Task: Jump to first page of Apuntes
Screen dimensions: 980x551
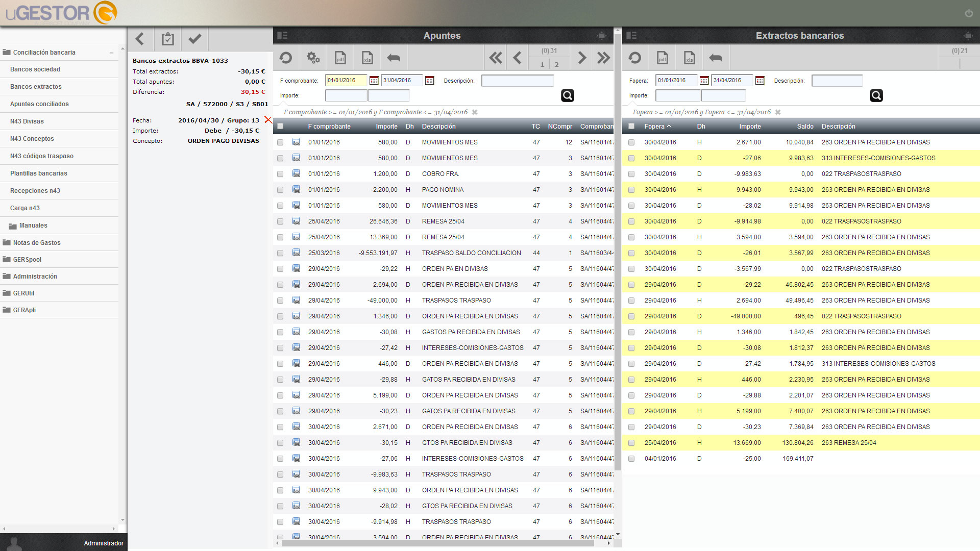Action: pos(495,58)
